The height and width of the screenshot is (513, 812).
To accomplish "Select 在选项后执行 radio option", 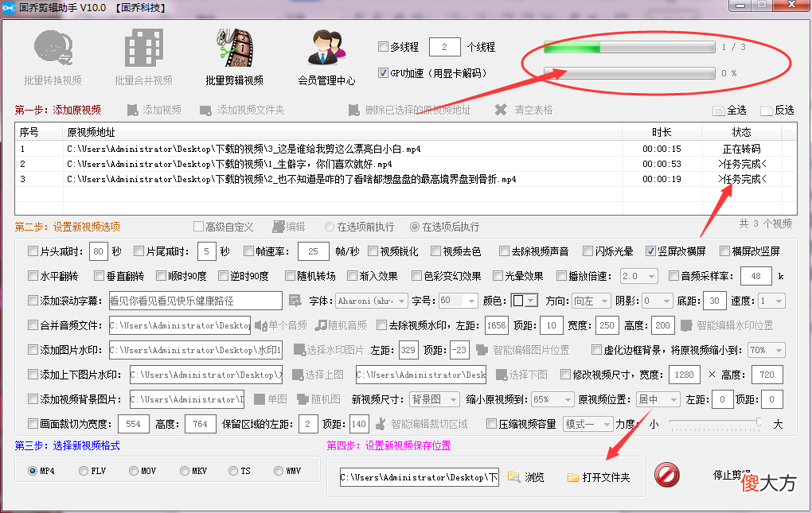I will pos(414,227).
